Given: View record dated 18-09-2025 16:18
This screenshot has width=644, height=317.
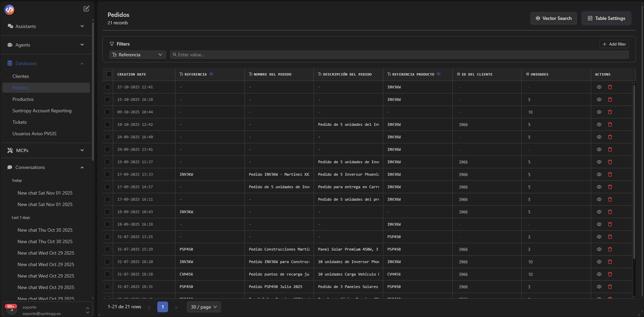Looking at the screenshot, I should click(599, 224).
